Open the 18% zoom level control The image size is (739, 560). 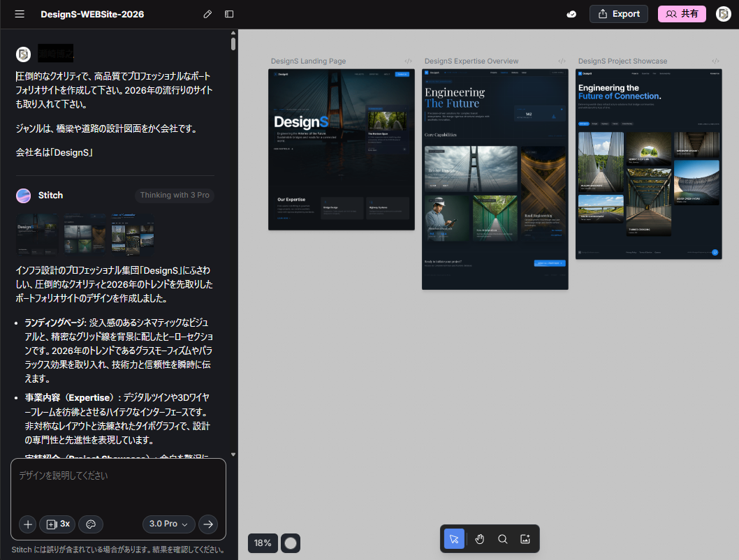263,543
